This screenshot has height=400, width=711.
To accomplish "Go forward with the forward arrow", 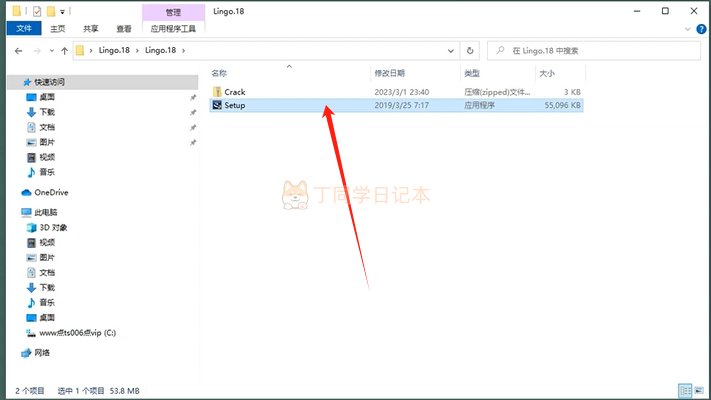I will (37, 51).
